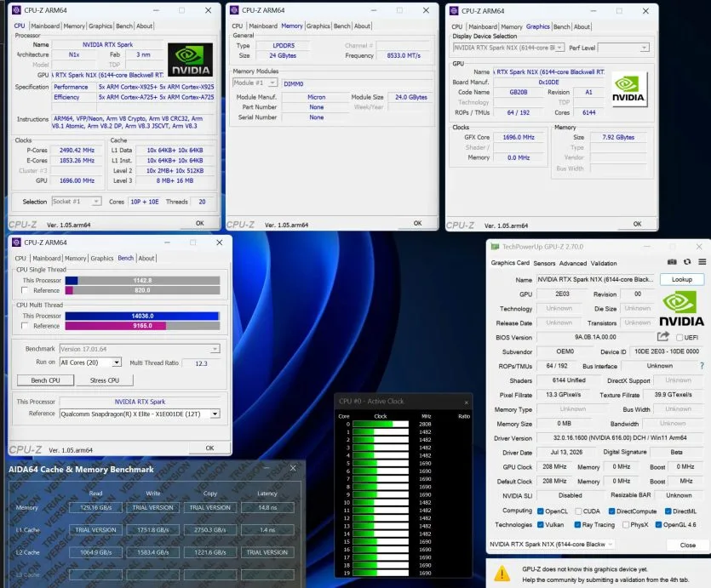Click the TechPowerUp GPU-Z title bar icon
This screenshot has width=711, height=588.
495,247
